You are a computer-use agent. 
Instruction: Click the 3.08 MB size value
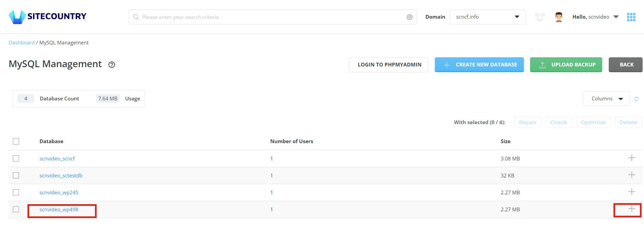(x=510, y=158)
